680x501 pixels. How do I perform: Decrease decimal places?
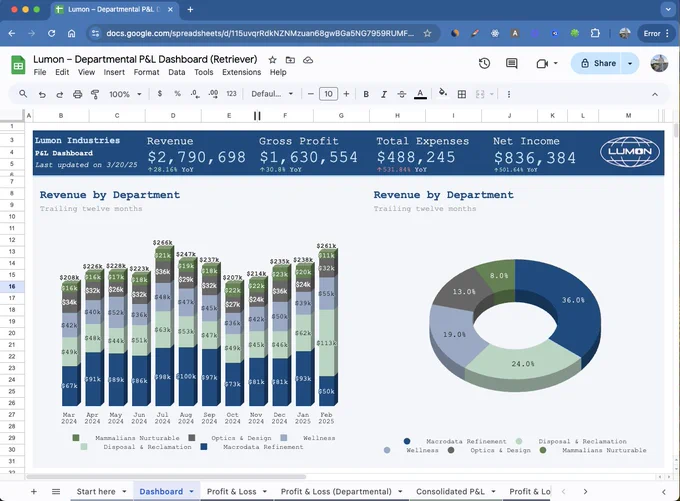point(195,94)
